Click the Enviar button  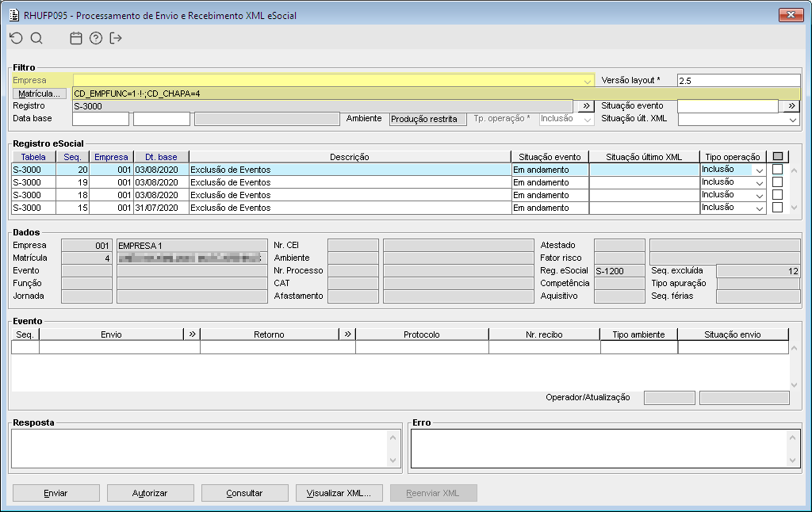(56, 493)
